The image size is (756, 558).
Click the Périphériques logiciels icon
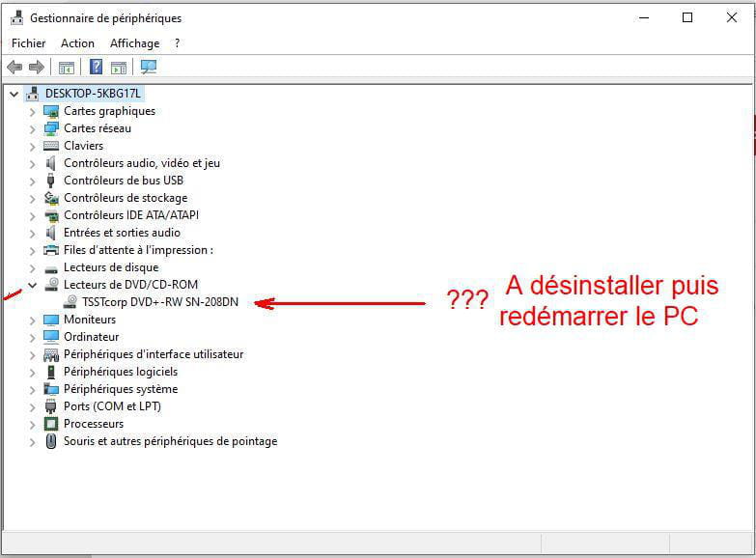[x=50, y=373]
